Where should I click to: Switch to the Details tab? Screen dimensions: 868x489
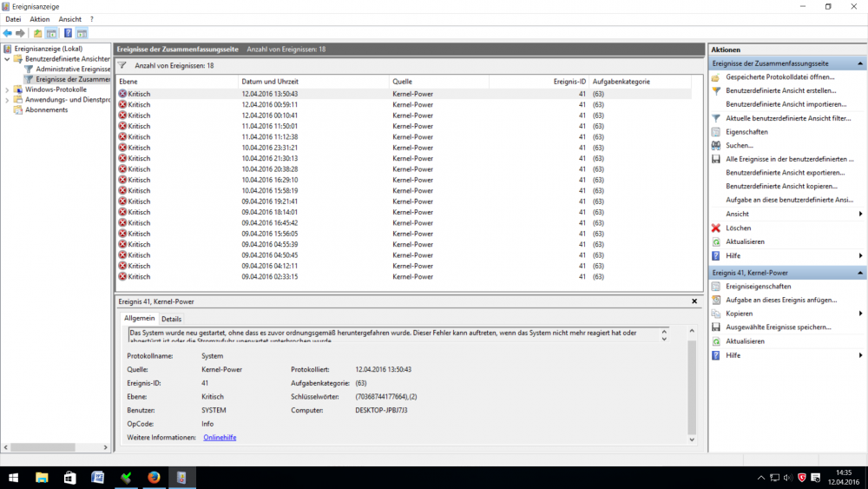pos(172,319)
